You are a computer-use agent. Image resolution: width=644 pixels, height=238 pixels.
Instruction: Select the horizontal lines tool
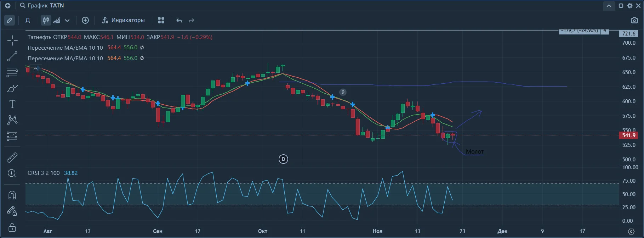click(x=12, y=72)
